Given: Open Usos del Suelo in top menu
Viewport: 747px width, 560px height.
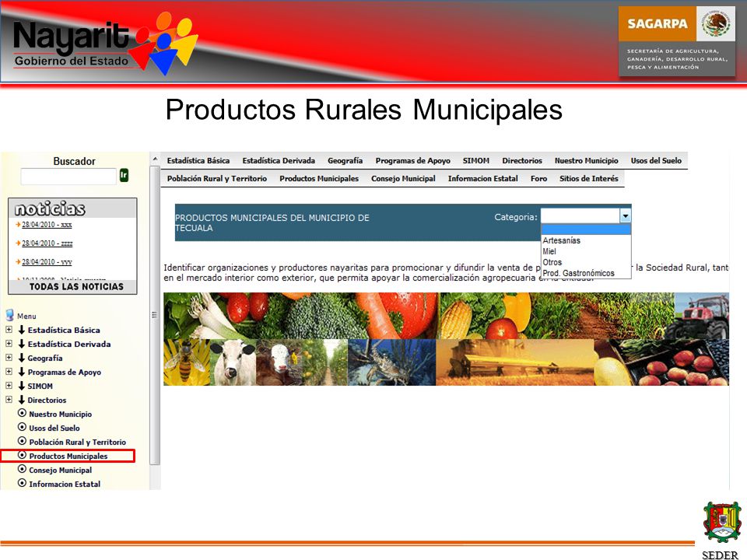Looking at the screenshot, I should (656, 161).
